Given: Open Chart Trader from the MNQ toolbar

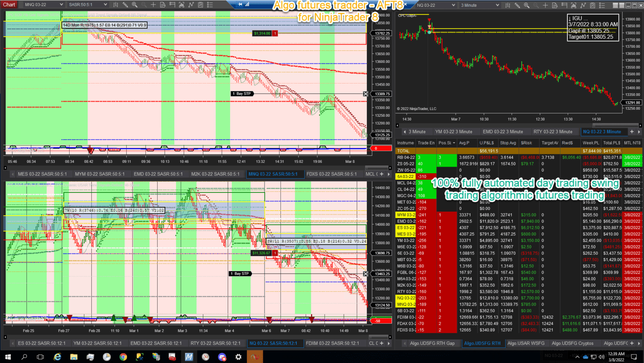Looking at the screenshot, I should [172, 5].
